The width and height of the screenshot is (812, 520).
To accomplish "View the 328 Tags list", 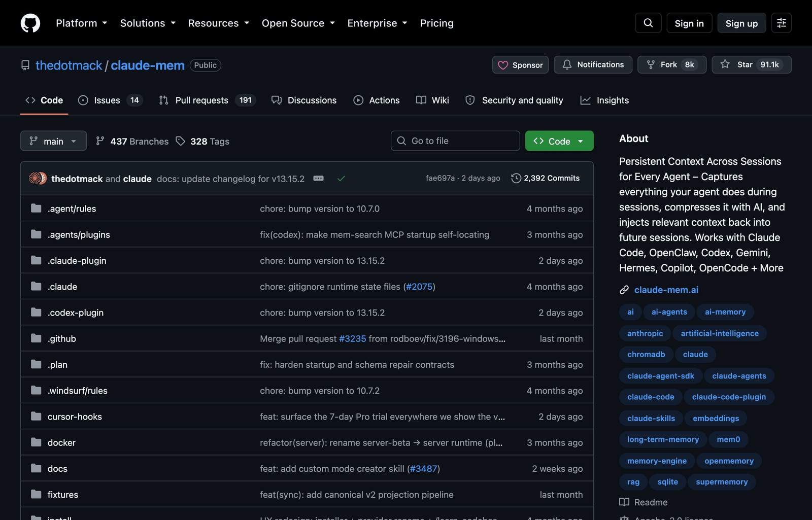I will [x=203, y=141].
